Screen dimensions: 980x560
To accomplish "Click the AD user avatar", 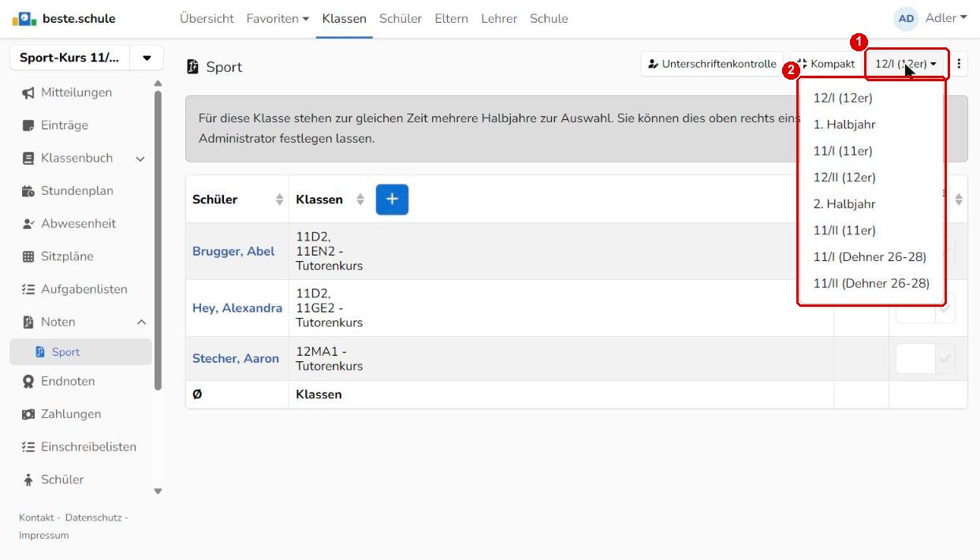I will pos(907,18).
